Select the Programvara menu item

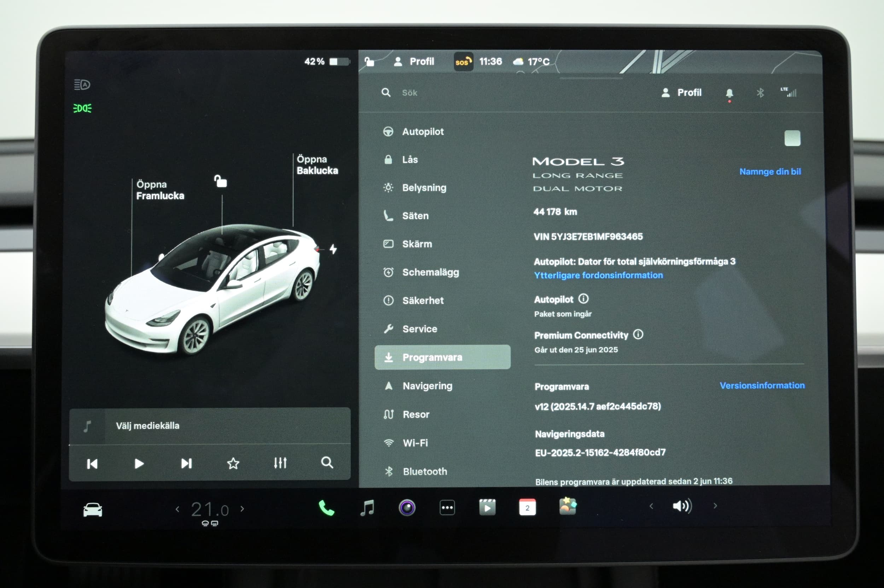click(x=443, y=357)
